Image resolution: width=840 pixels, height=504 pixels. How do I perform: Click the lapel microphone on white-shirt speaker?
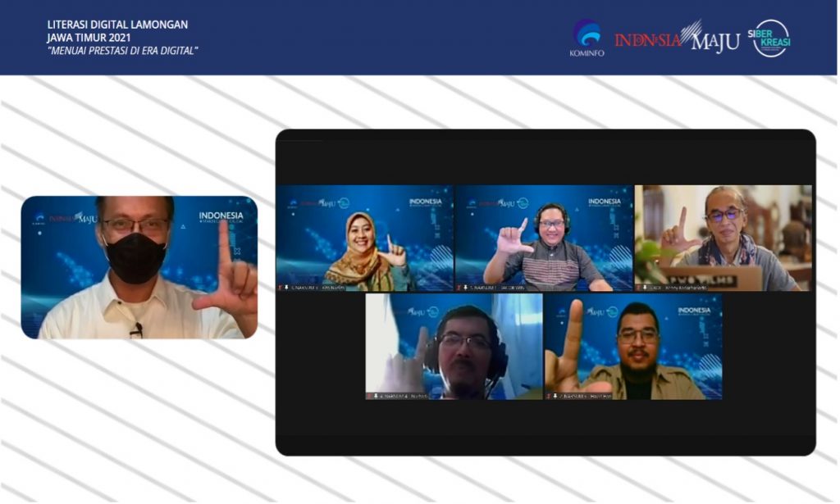139,329
